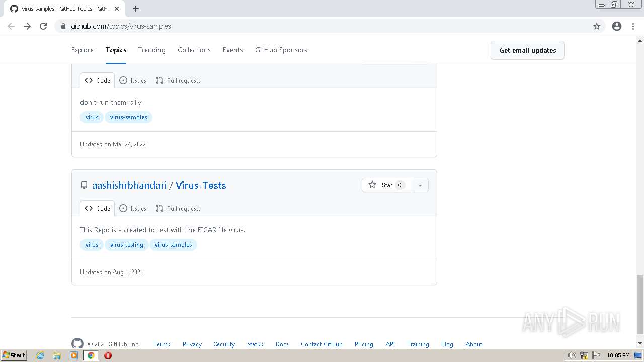Reload the page
Image resolution: width=644 pixels, height=362 pixels.
(x=43, y=26)
